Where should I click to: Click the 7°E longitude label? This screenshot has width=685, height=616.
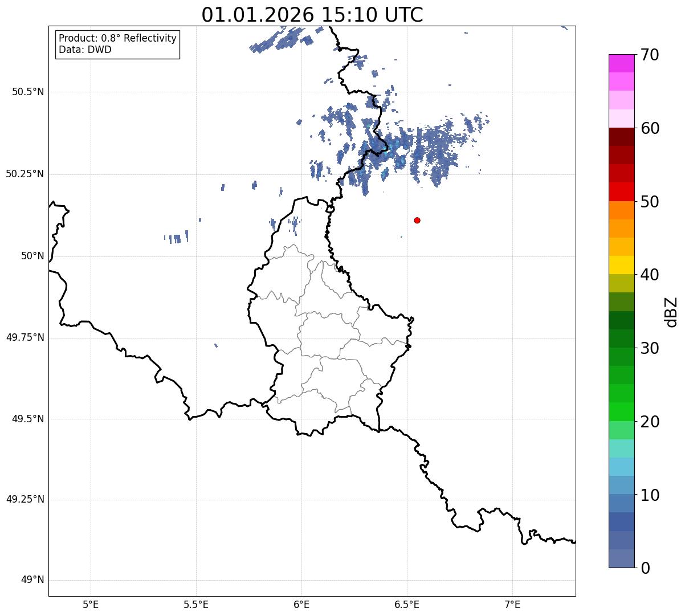coord(512,604)
